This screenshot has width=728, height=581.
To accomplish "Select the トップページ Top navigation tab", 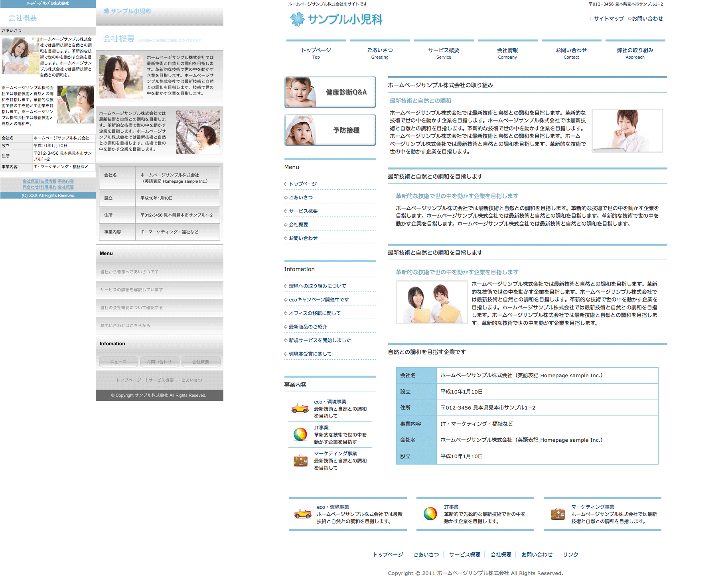I will point(316,53).
